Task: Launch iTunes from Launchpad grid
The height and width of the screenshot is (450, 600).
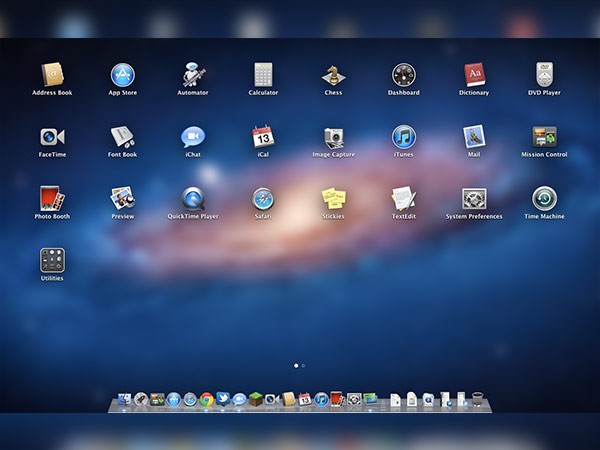Action: pos(404,137)
